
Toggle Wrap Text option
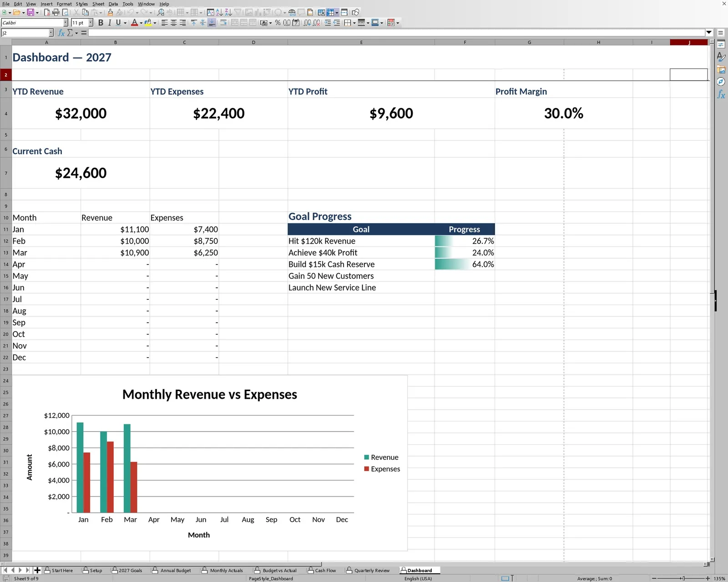click(223, 23)
